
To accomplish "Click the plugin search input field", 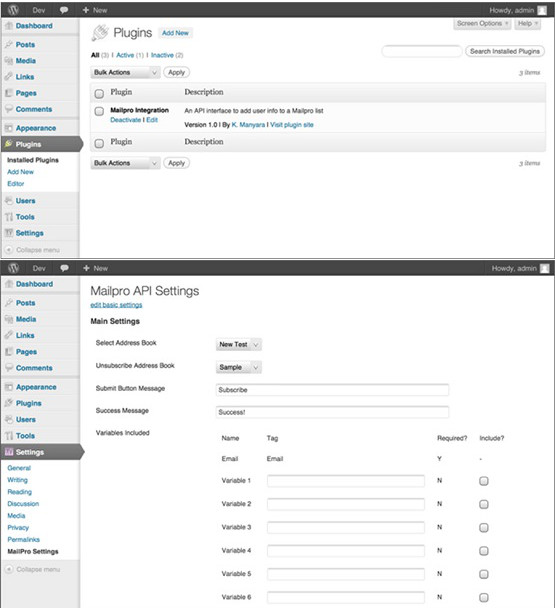I will pos(422,51).
